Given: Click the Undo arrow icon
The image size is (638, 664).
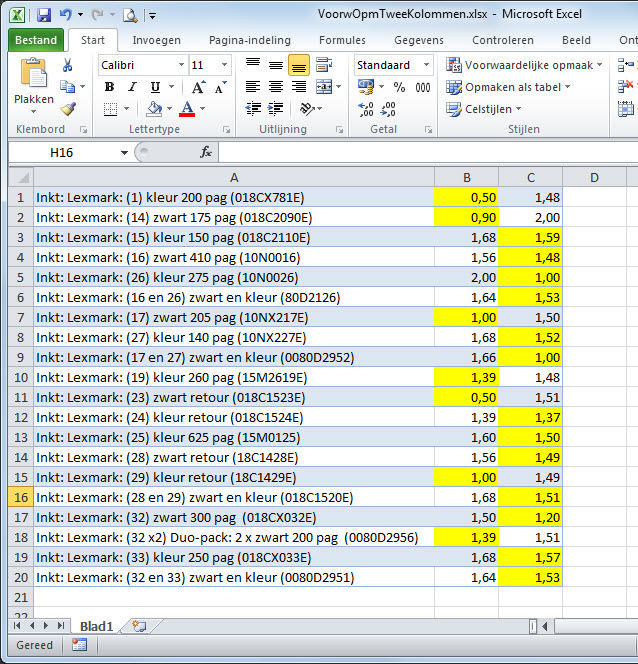Looking at the screenshot, I should coord(66,15).
